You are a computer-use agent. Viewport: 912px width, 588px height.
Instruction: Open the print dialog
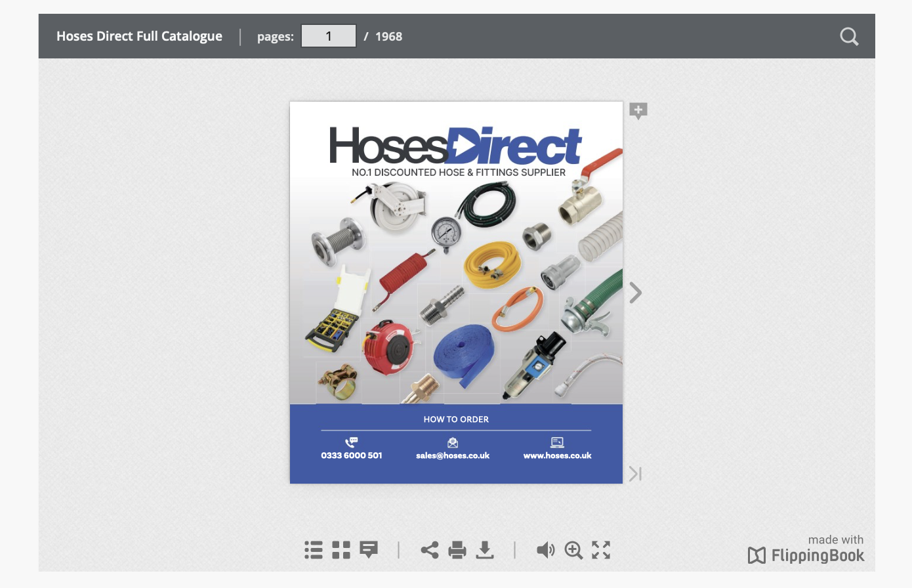coord(457,550)
